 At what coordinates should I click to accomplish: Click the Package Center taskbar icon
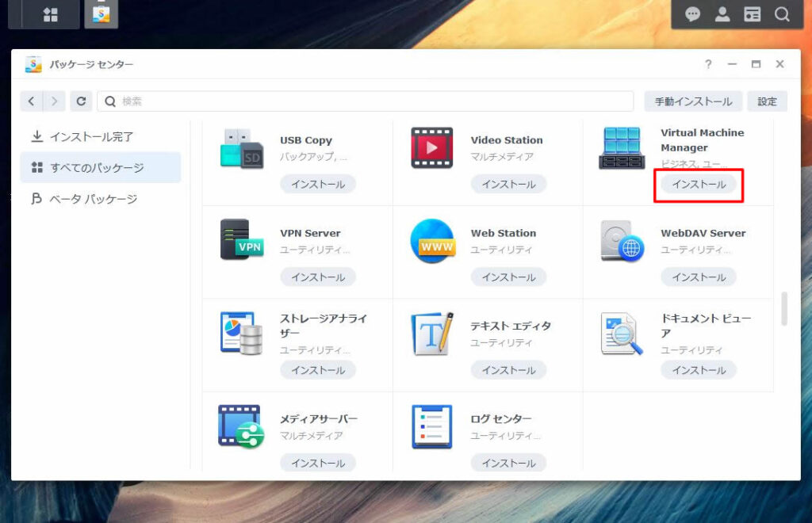point(101,14)
